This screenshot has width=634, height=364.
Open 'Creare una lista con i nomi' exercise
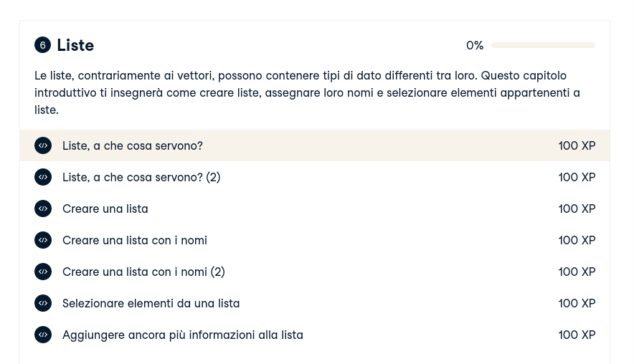(135, 240)
